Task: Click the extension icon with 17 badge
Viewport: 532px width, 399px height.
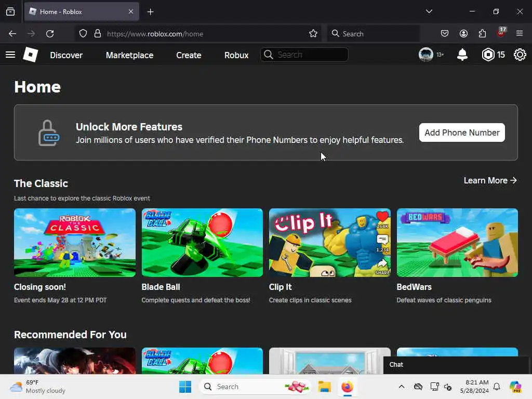Action: tap(501, 33)
